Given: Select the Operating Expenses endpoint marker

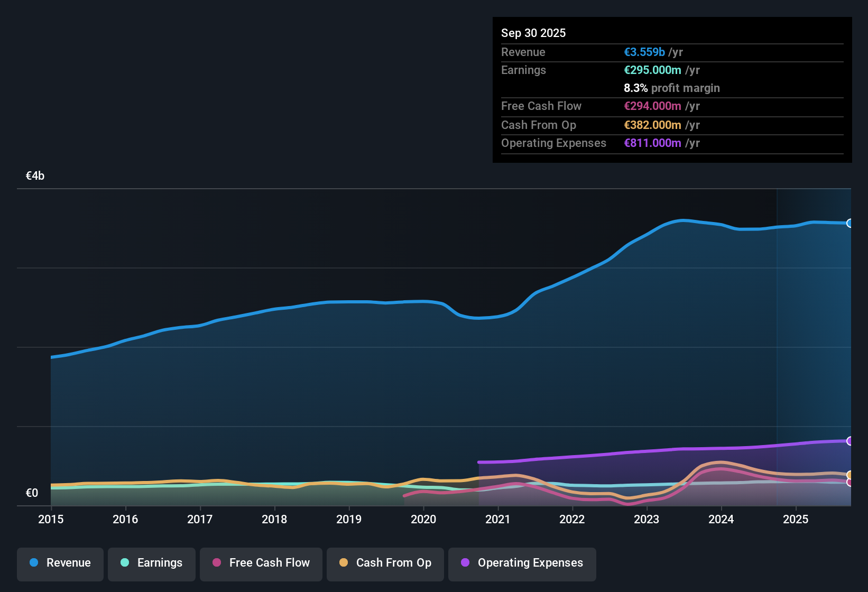Looking at the screenshot, I should [850, 440].
